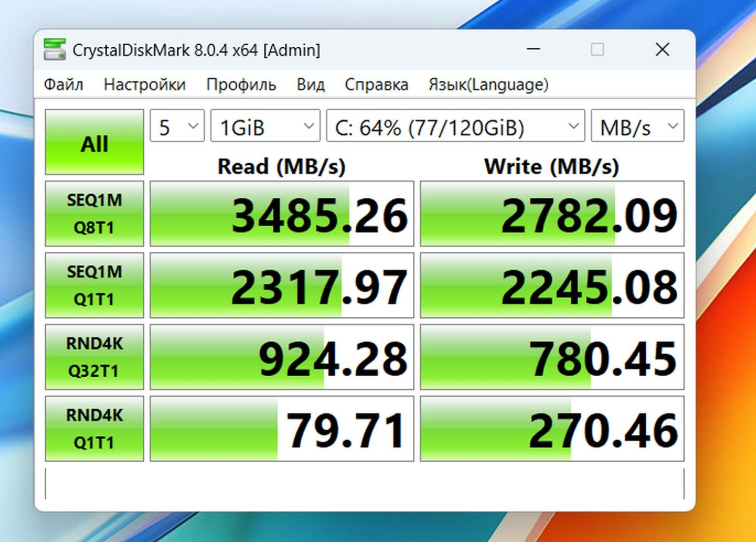
Task: Open the Справка menu
Action: pos(377,85)
